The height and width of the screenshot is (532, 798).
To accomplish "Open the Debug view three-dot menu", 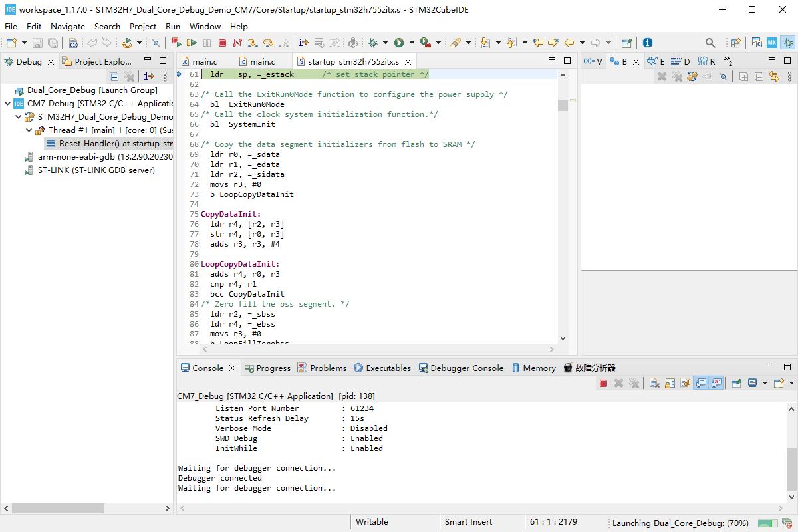I will point(166,76).
